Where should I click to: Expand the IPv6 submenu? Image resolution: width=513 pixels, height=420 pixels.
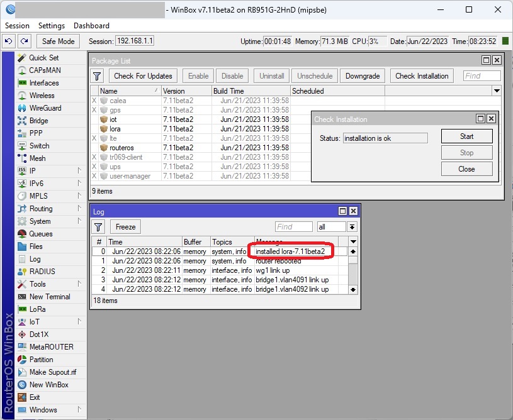(79, 184)
